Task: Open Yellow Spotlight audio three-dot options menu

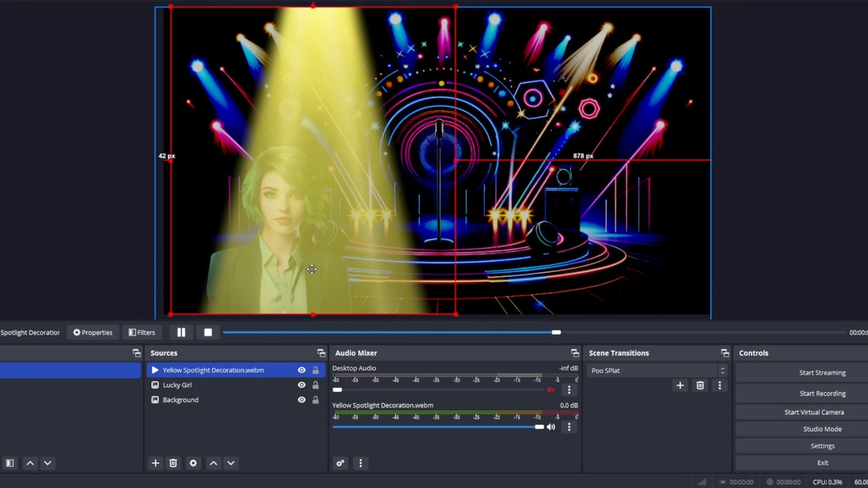Action: pyautogui.click(x=569, y=427)
